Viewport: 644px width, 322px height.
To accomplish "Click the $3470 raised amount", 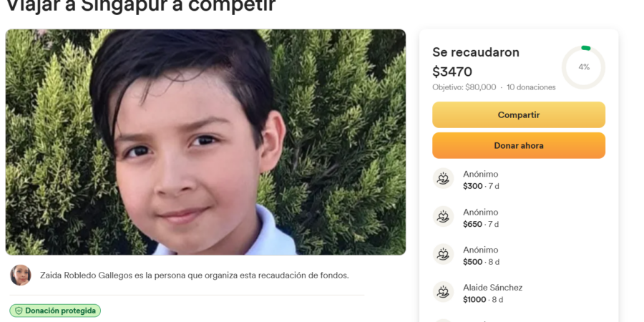I will coord(452,72).
